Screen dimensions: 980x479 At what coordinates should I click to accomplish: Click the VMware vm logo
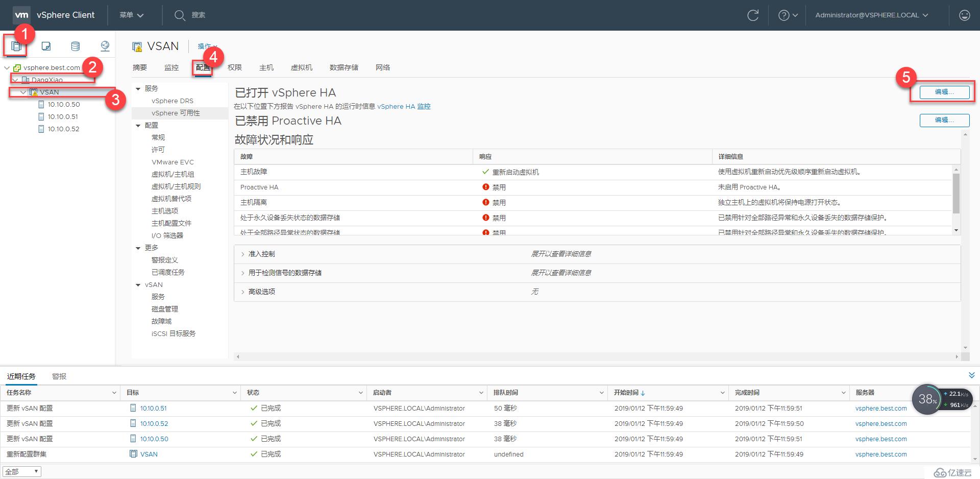[21, 15]
